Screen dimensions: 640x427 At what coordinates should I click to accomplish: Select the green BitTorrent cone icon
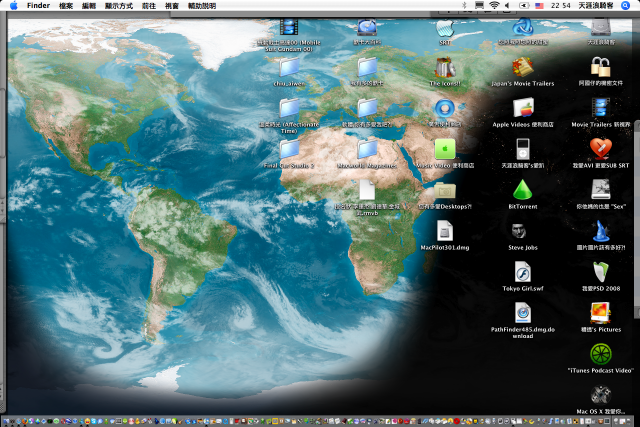[x=523, y=190]
